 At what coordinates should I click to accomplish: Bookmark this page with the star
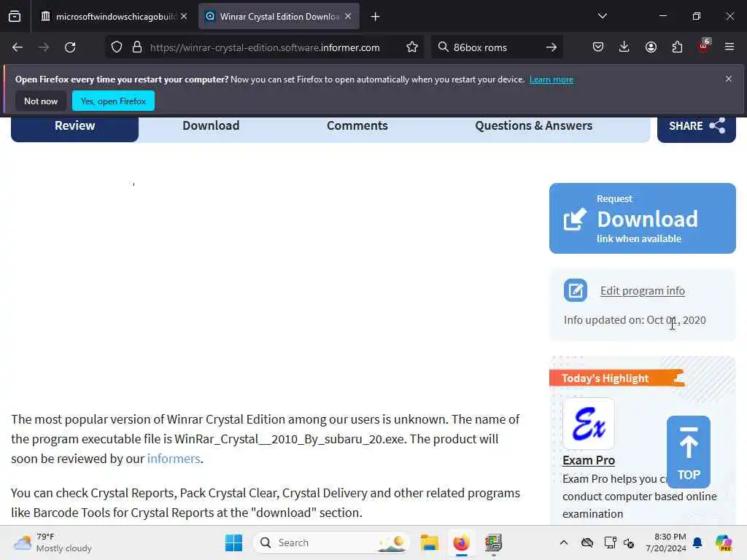[x=412, y=47]
